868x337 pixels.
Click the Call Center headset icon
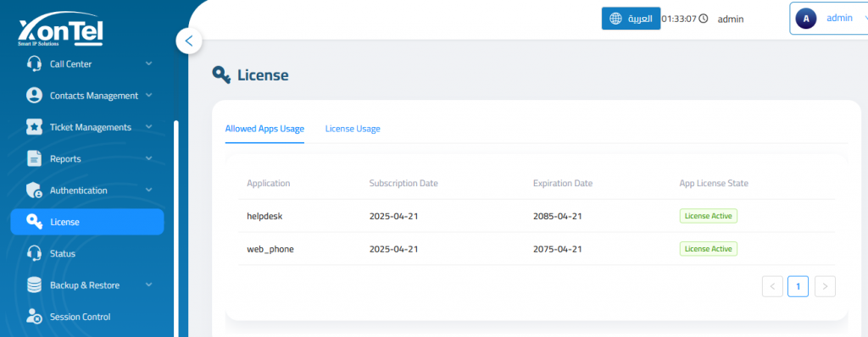(34, 64)
